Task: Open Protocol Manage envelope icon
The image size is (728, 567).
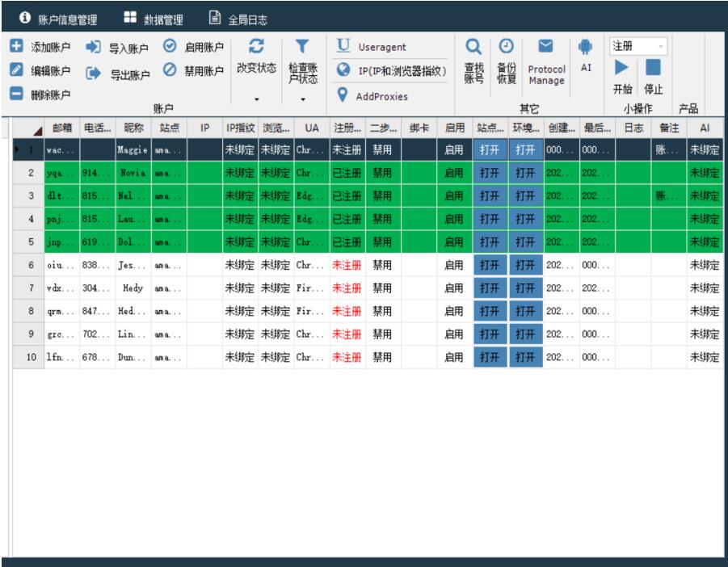Action: pos(546,47)
